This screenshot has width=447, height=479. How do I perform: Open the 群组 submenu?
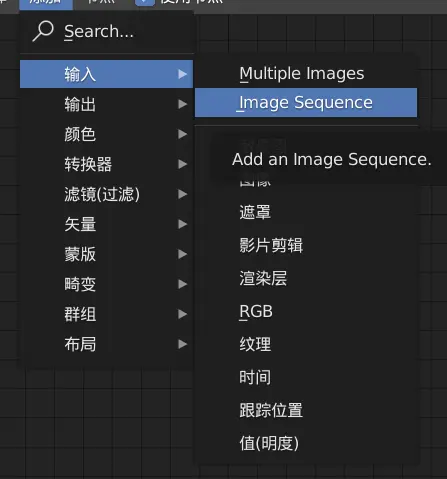[107, 314]
